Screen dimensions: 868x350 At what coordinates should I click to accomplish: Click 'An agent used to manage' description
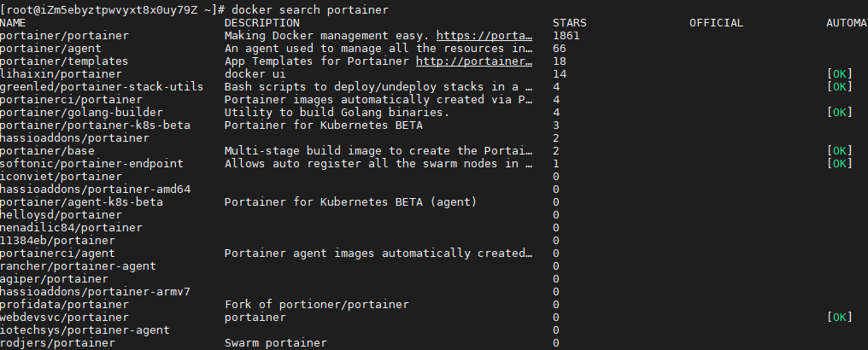[378, 49]
